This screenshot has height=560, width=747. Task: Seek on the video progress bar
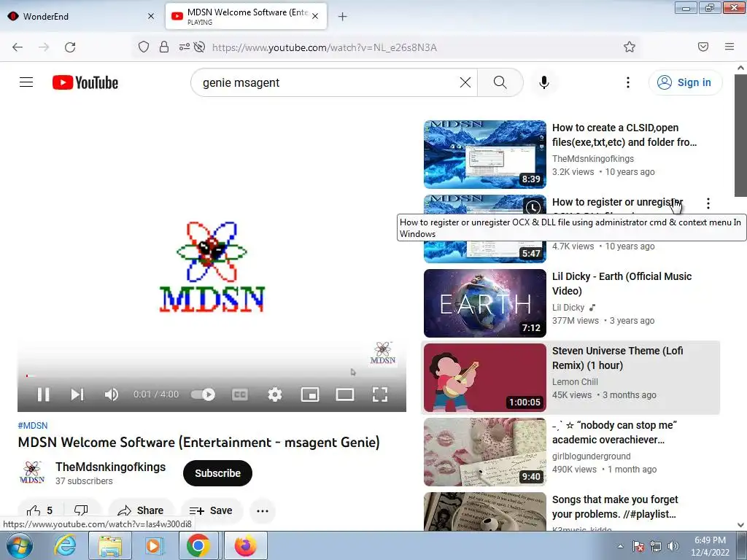[x=212, y=376]
